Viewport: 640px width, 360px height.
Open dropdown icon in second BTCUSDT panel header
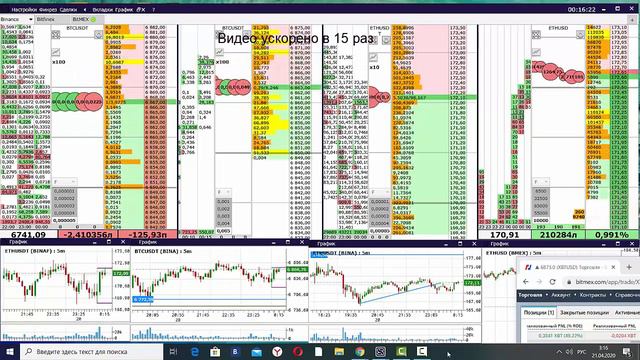(247, 34)
